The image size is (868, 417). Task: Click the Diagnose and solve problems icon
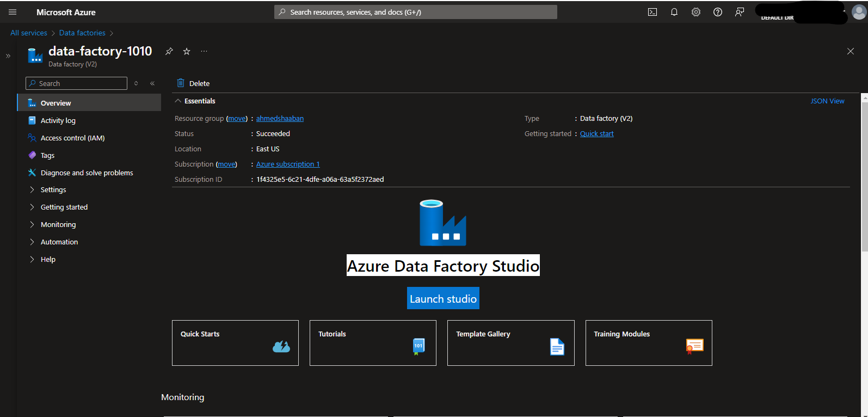pos(32,173)
